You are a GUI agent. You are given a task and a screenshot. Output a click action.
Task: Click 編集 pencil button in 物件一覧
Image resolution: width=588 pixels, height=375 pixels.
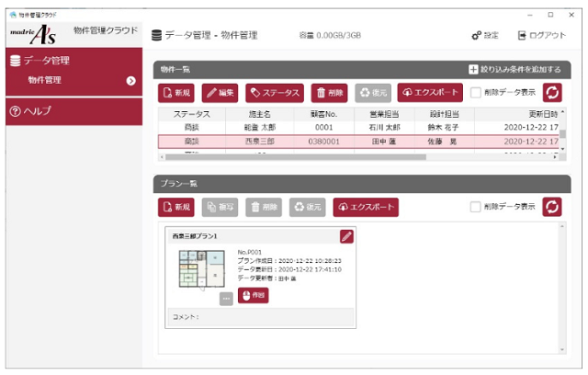pos(220,92)
